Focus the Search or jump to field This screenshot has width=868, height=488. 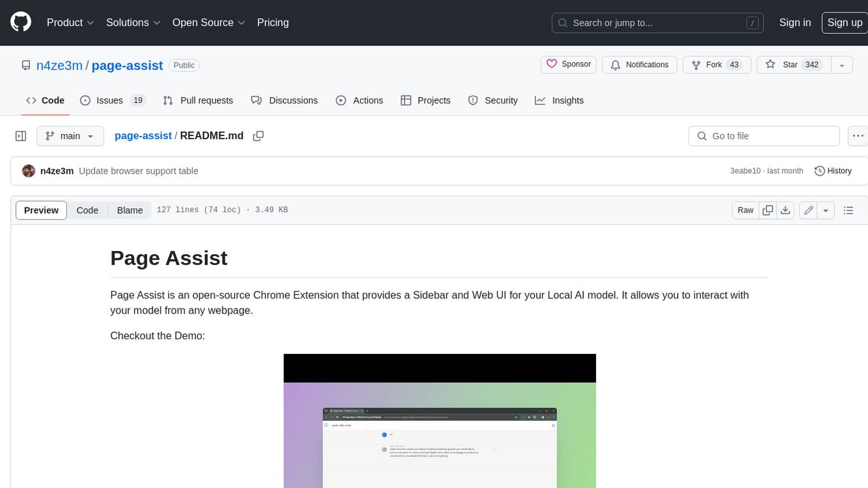pos(658,22)
